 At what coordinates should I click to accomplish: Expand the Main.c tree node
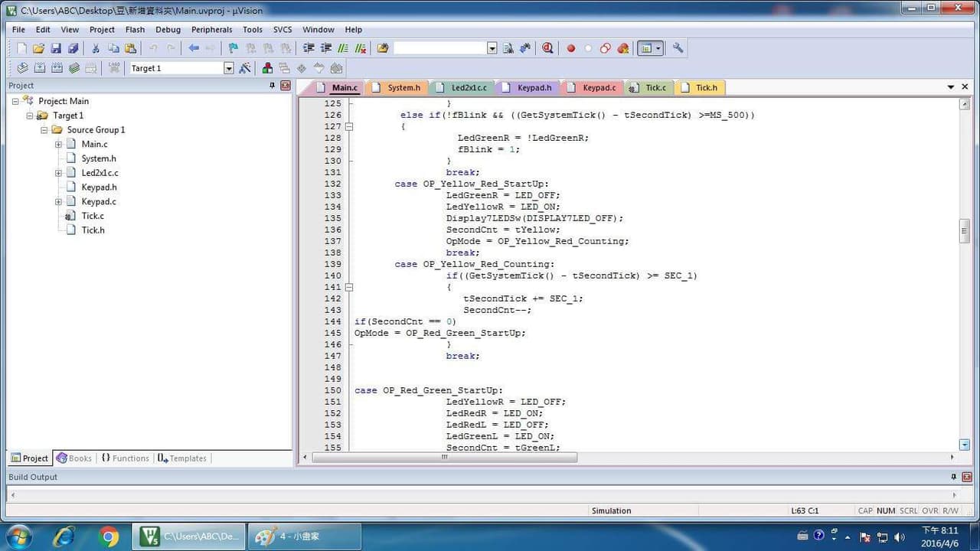(58, 144)
